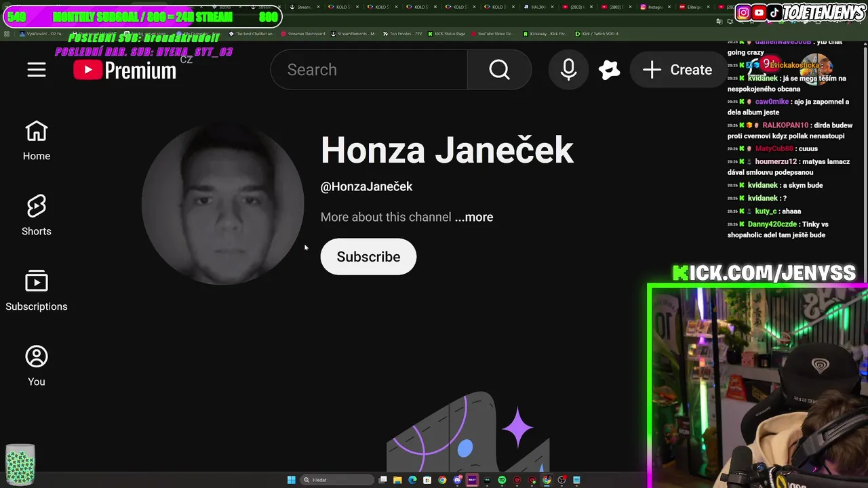Image resolution: width=868 pixels, height=488 pixels.
Task: Click the Honza Janeček channel title
Action: pyautogui.click(x=447, y=150)
